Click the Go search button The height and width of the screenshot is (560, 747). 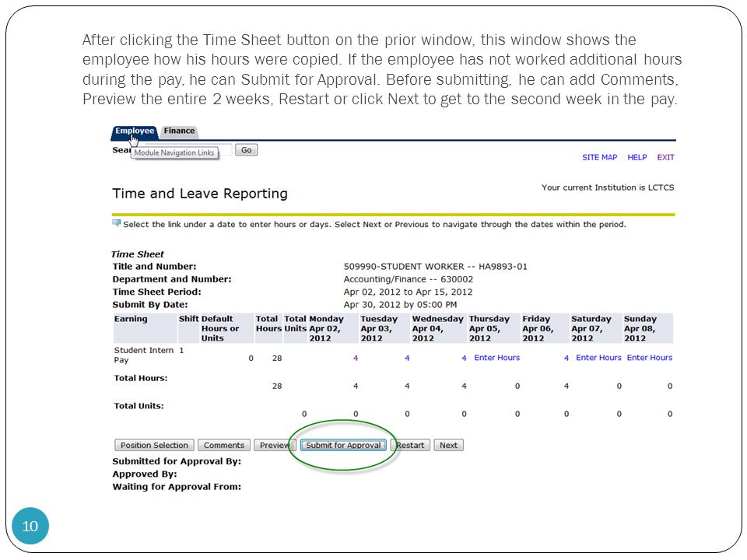click(x=247, y=150)
